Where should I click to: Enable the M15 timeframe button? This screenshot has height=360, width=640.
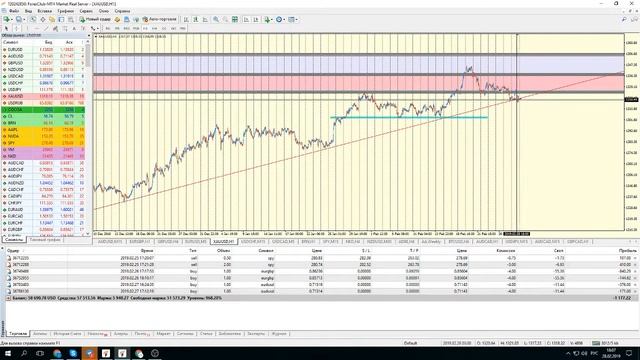(x=127, y=28)
